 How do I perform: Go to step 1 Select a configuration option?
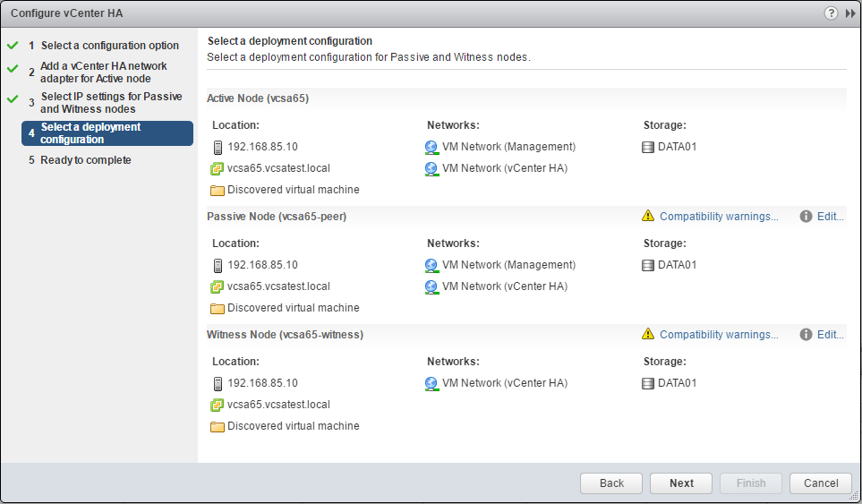[109, 46]
